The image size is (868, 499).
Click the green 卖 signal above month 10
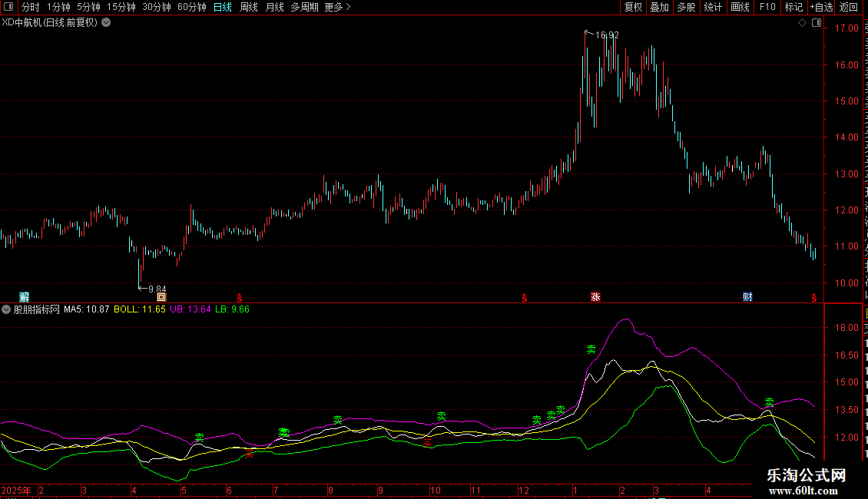[441, 416]
